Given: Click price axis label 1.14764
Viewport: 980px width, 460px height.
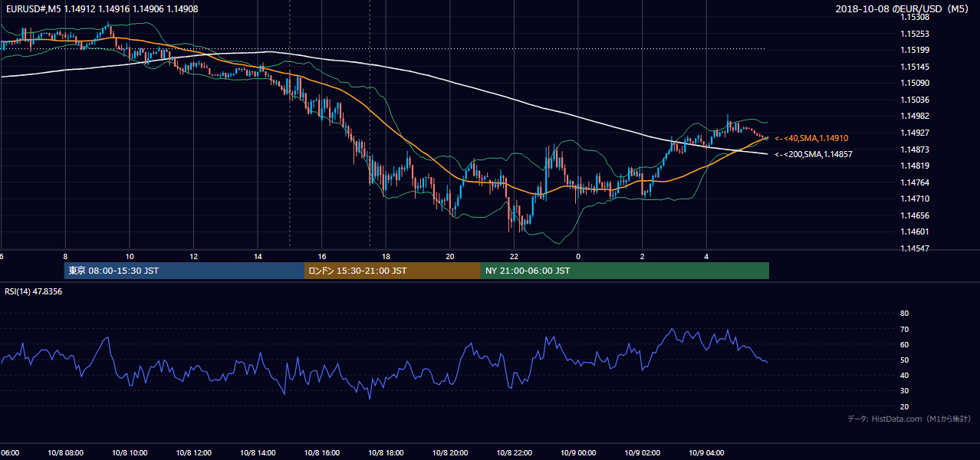Looking at the screenshot, I should 914,182.
